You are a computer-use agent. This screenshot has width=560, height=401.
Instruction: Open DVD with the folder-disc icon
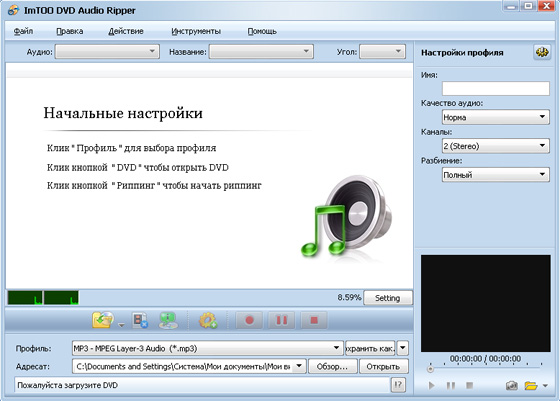tap(103, 320)
